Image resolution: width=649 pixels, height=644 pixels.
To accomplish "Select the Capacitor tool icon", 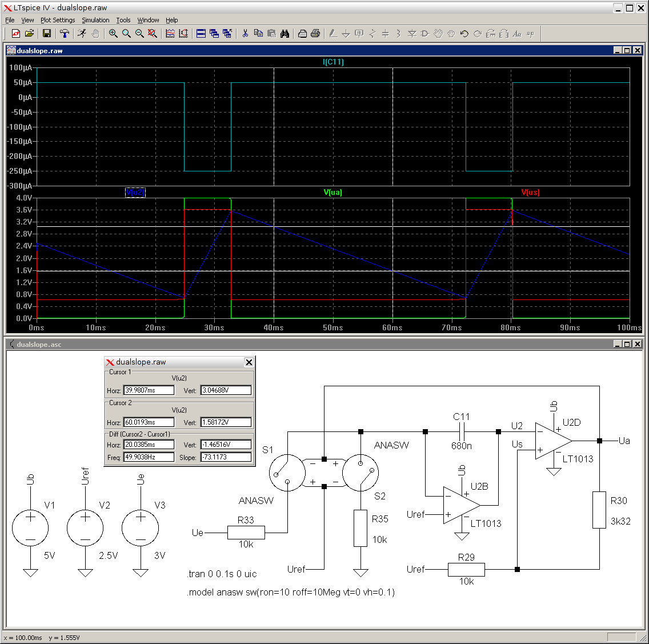I will pos(385,34).
